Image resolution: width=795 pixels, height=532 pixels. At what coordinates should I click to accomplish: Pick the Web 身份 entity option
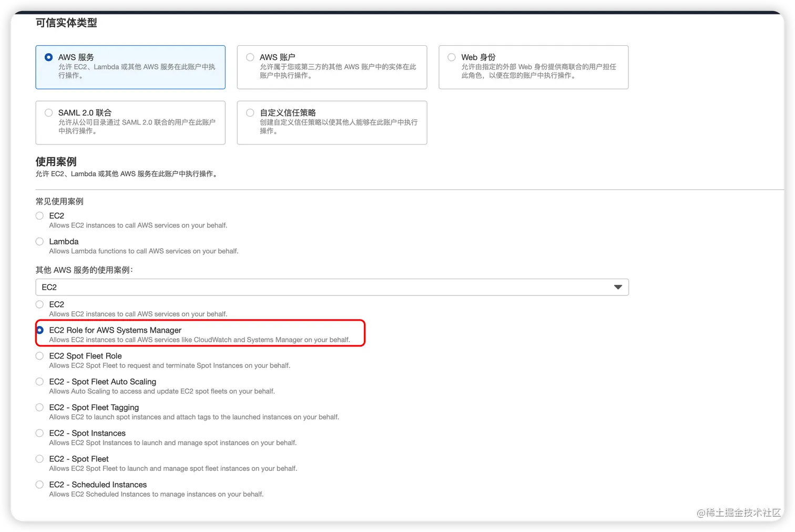pyautogui.click(x=452, y=57)
